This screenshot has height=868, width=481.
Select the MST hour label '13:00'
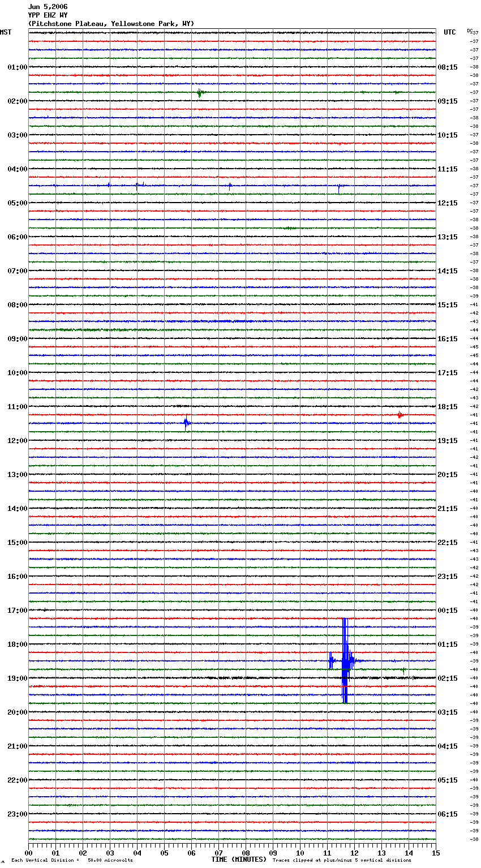point(18,475)
